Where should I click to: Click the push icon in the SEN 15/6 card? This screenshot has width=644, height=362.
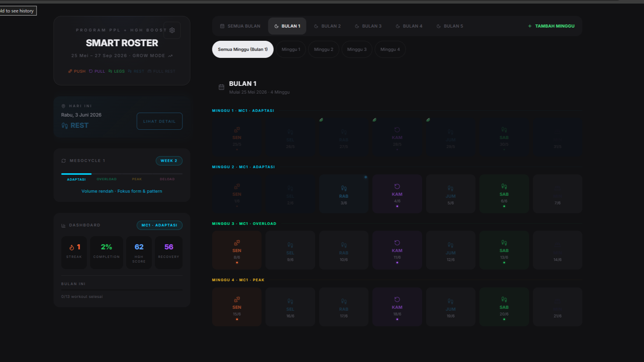(x=237, y=299)
